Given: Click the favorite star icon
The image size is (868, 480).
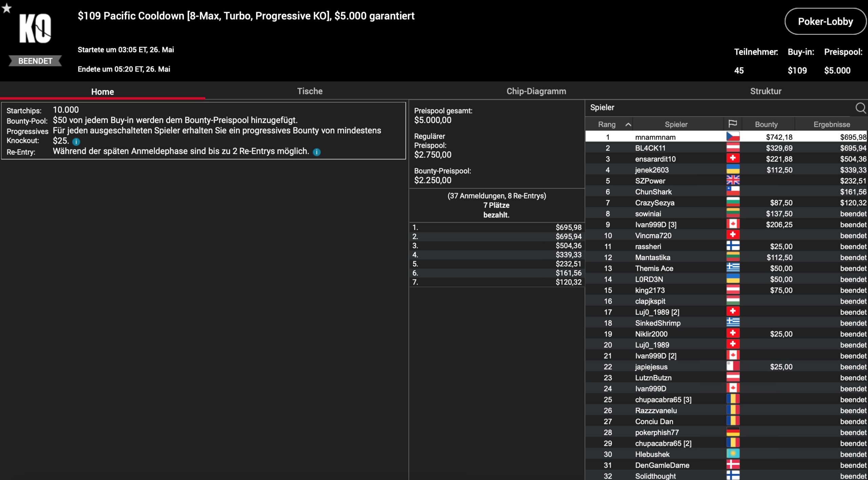Looking at the screenshot, I should point(7,8).
